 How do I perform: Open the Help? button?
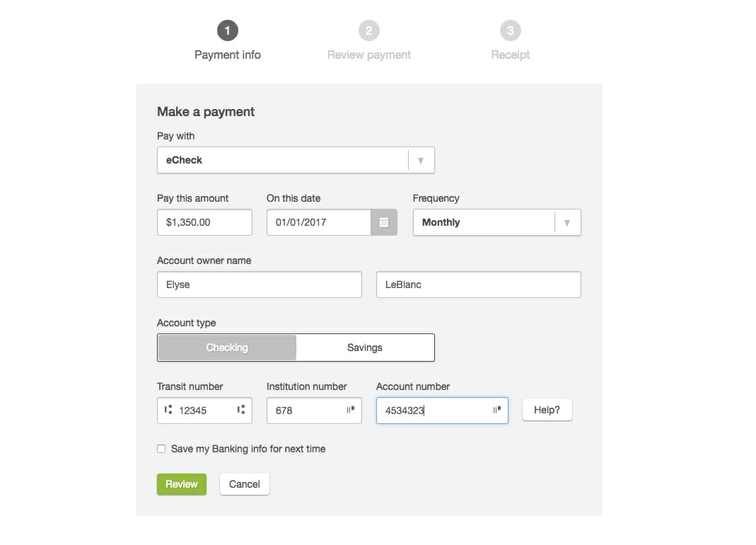(547, 410)
